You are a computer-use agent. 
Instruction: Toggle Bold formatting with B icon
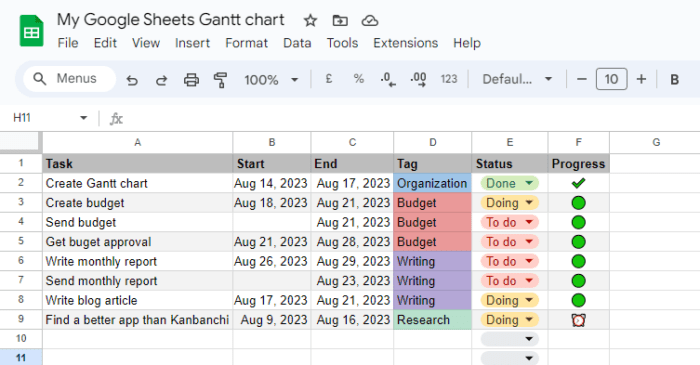675,79
